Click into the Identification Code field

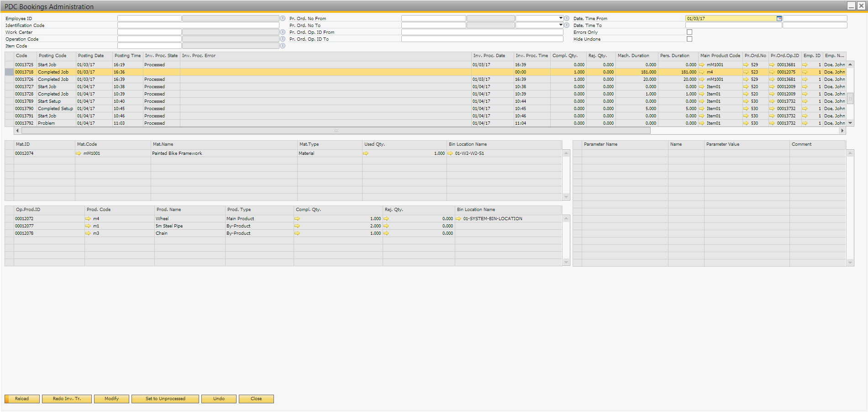[x=198, y=25]
